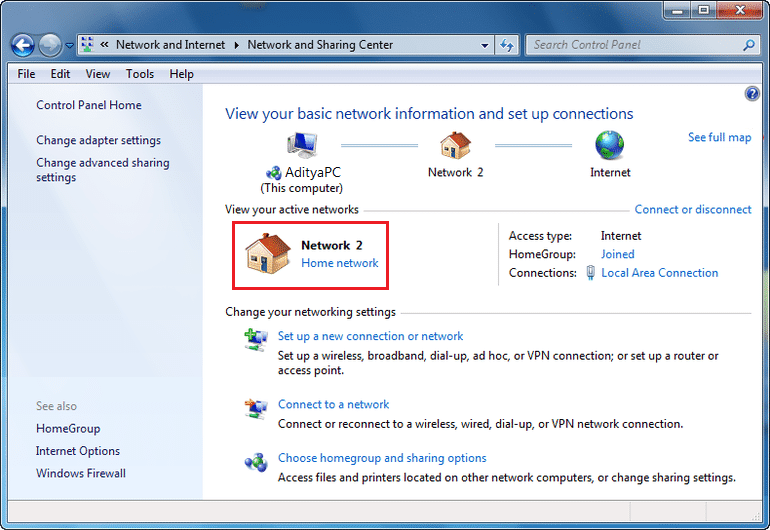Go to Control Panel Home

pyautogui.click(x=89, y=105)
